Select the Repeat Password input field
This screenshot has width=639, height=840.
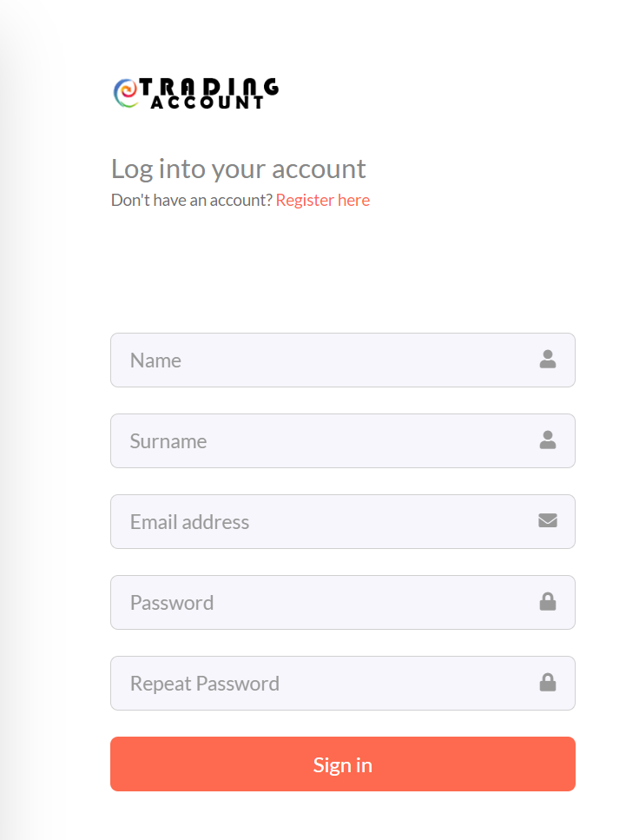point(343,684)
